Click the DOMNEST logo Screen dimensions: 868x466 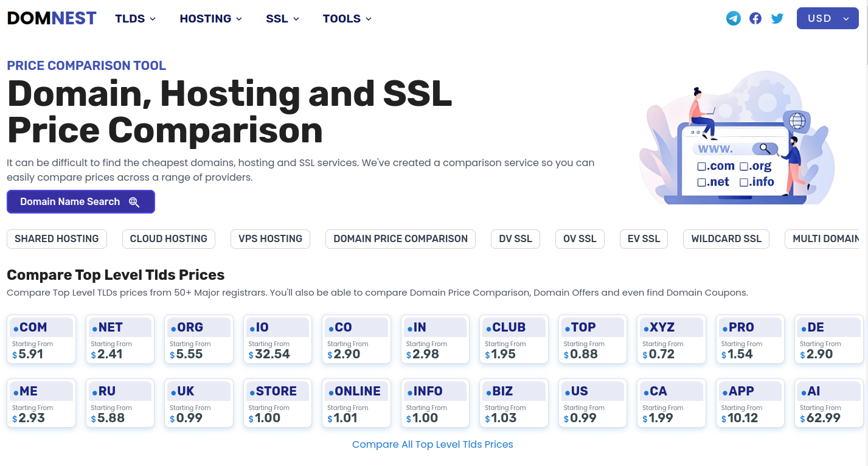52,18
